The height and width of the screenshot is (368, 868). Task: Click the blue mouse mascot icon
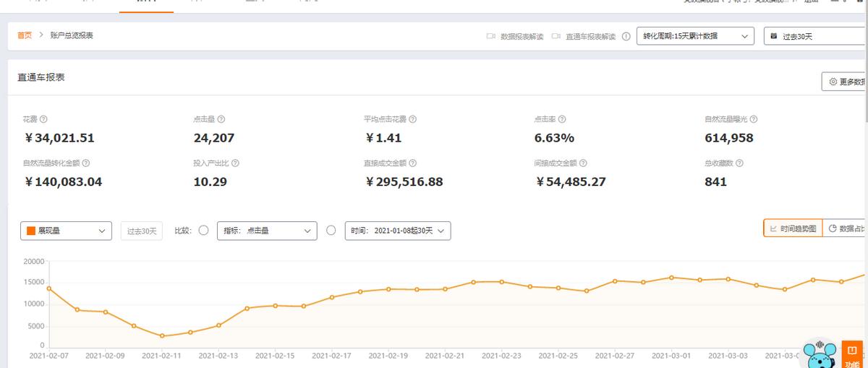pyautogui.click(x=820, y=354)
